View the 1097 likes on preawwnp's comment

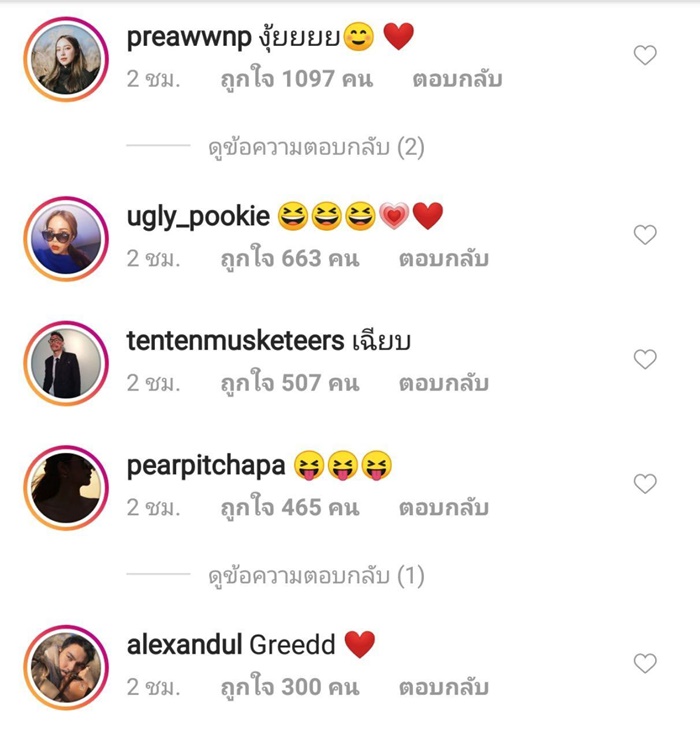297,79
